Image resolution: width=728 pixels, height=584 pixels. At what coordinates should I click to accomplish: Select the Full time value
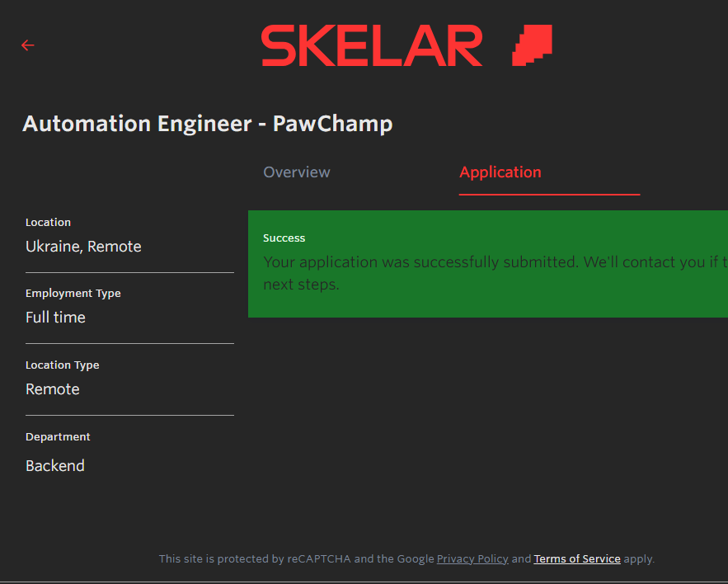55,318
